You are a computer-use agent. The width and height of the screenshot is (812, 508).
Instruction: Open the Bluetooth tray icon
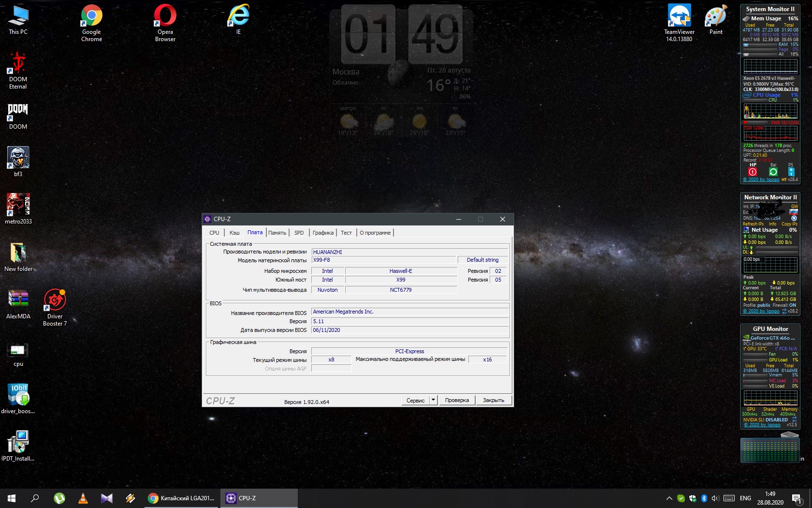(704, 498)
